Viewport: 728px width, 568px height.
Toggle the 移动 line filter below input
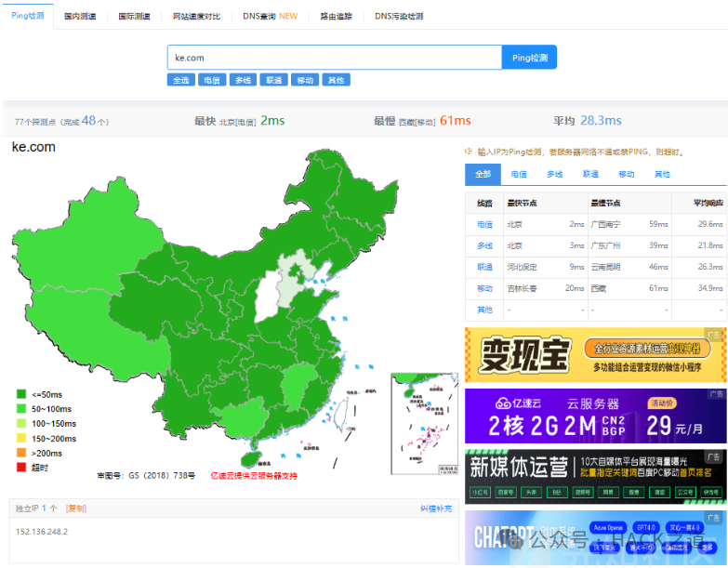point(305,80)
